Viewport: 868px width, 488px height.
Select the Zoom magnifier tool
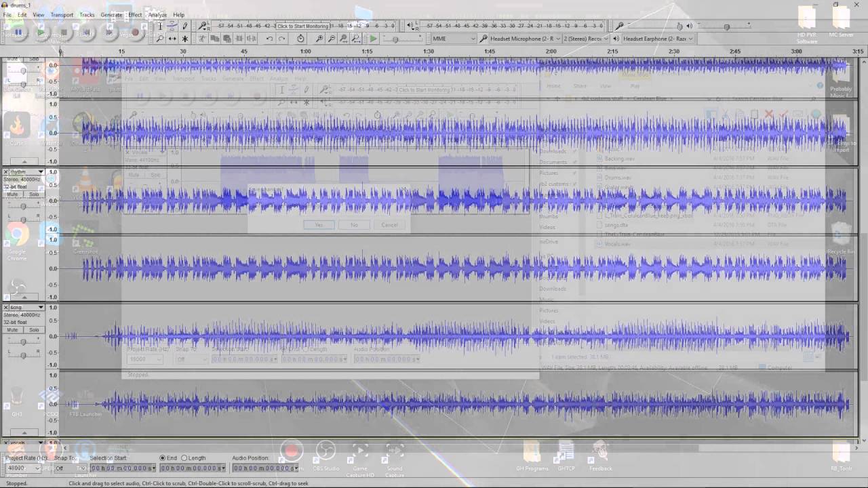click(x=160, y=39)
